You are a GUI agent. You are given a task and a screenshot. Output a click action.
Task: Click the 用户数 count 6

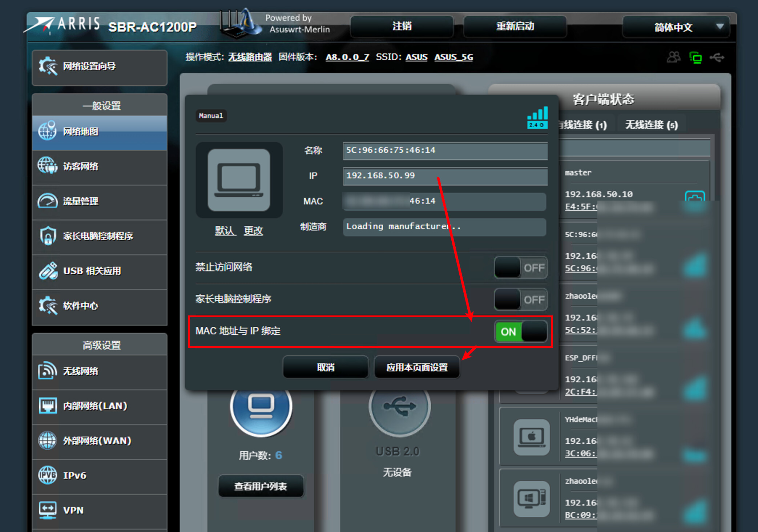pyautogui.click(x=279, y=455)
